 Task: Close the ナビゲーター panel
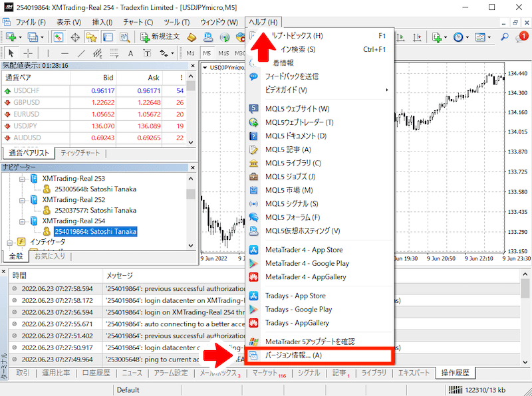(x=193, y=167)
